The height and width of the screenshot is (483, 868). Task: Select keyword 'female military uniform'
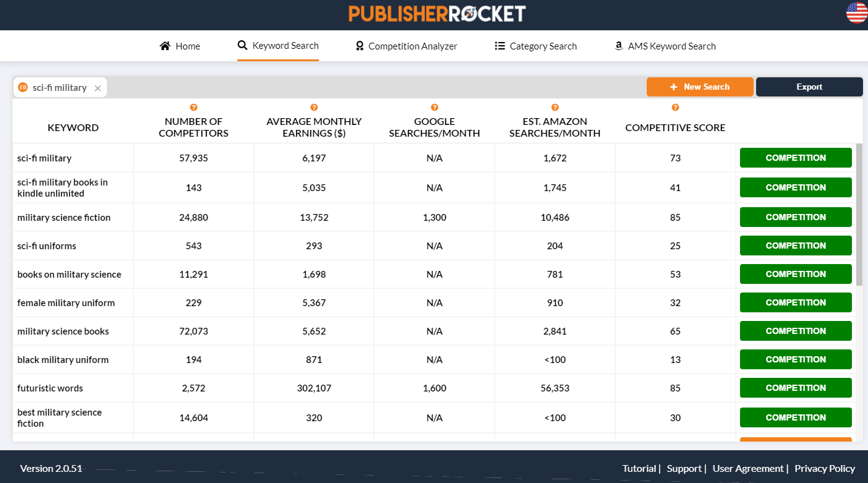(66, 302)
